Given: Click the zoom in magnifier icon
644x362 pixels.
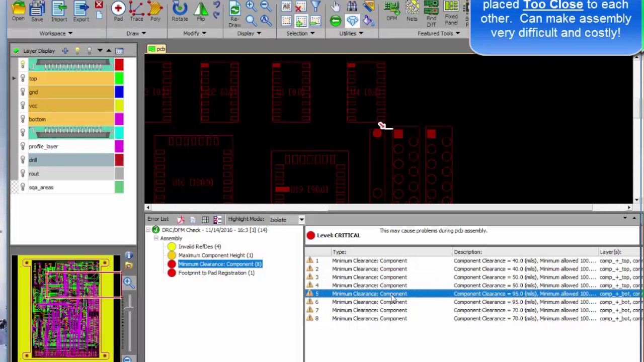Looking at the screenshot, I should (x=251, y=6).
